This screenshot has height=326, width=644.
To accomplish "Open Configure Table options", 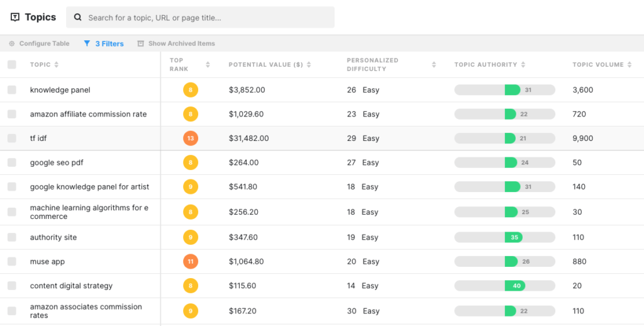I will click(x=44, y=44).
